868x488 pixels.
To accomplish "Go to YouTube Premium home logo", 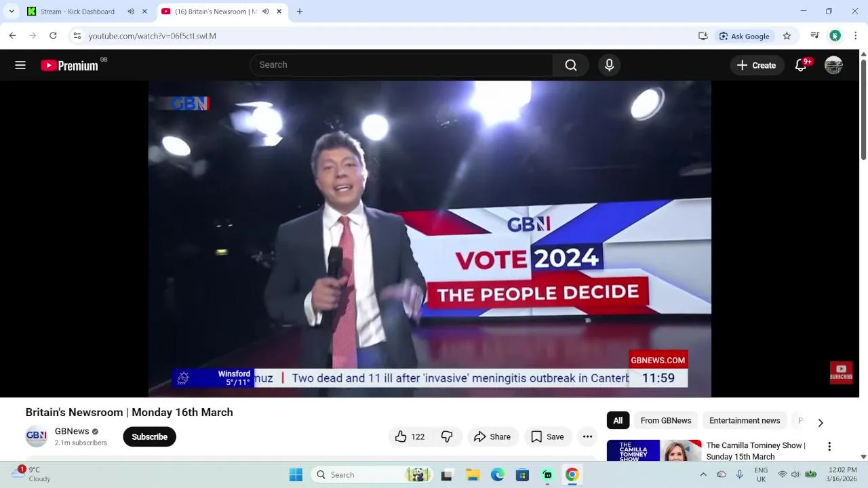I will 69,65.
